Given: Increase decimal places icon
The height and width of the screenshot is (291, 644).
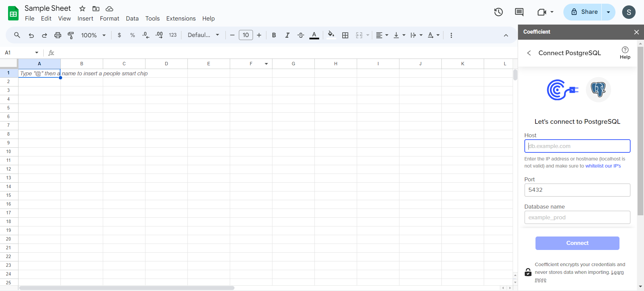Looking at the screenshot, I should pos(159,35).
